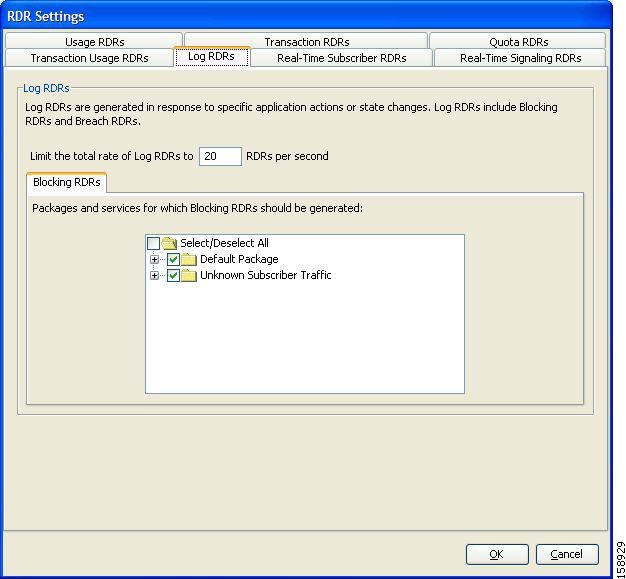Uncheck the Default Package checkbox
This screenshot has width=626, height=579.
pyautogui.click(x=173, y=260)
